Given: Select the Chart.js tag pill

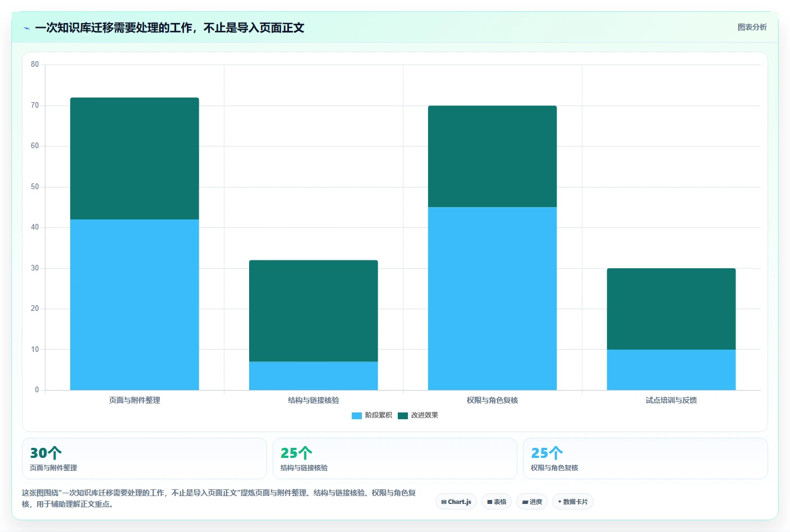Looking at the screenshot, I should 456,502.
